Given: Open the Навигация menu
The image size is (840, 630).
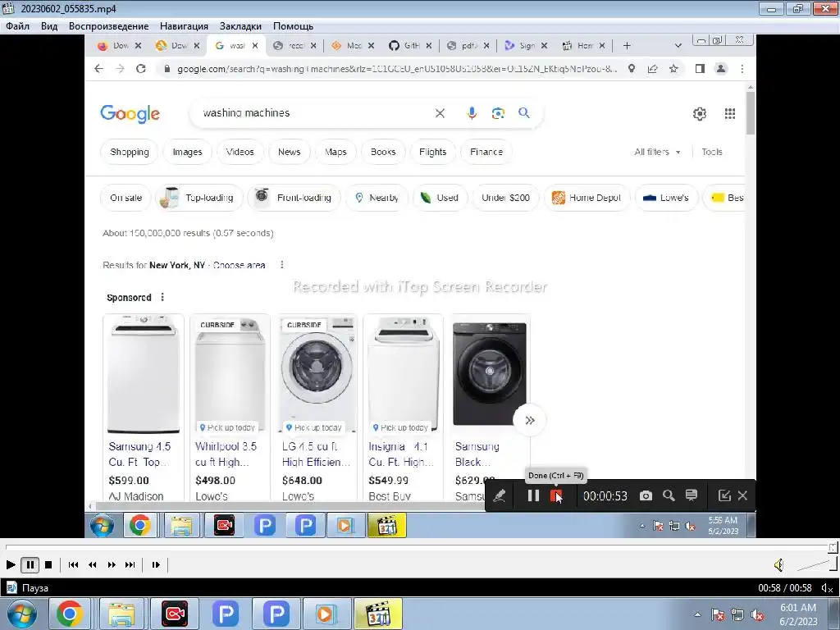Looking at the screenshot, I should tap(184, 25).
